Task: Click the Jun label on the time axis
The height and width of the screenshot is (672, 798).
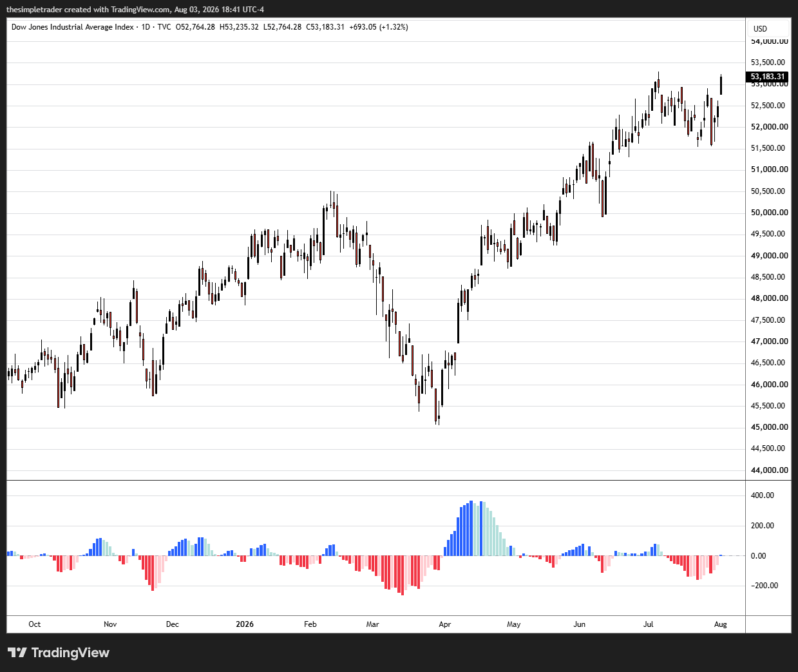Action: click(x=580, y=624)
